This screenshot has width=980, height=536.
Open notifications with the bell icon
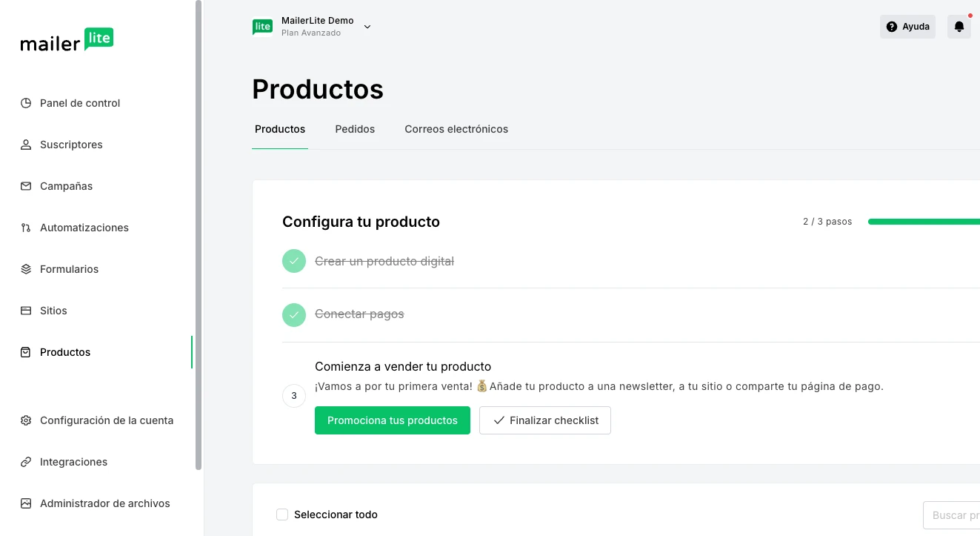click(x=959, y=26)
